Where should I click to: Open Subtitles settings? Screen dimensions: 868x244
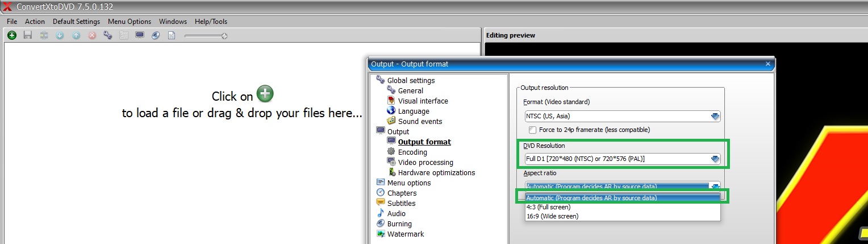[401, 203]
